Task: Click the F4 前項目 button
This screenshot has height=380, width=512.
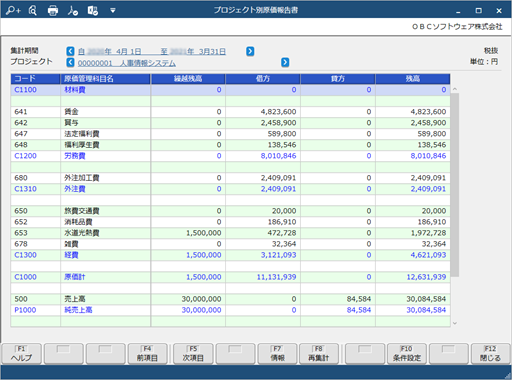Action: [147, 354]
